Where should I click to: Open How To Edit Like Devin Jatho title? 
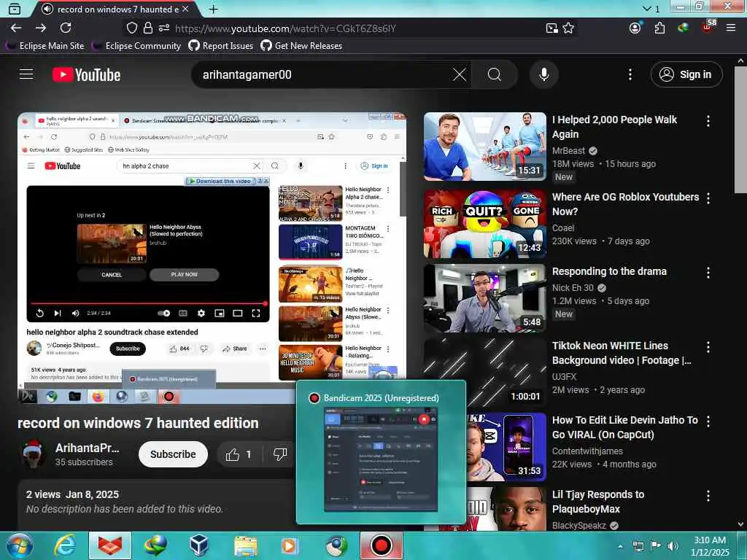click(x=625, y=427)
